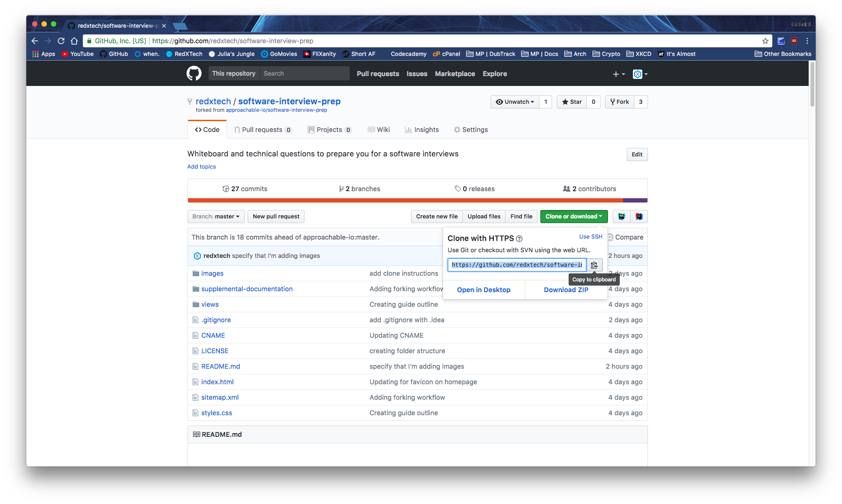This screenshot has height=504, width=842.
Task: Open Other Bookmarks folder
Action: [x=783, y=54]
